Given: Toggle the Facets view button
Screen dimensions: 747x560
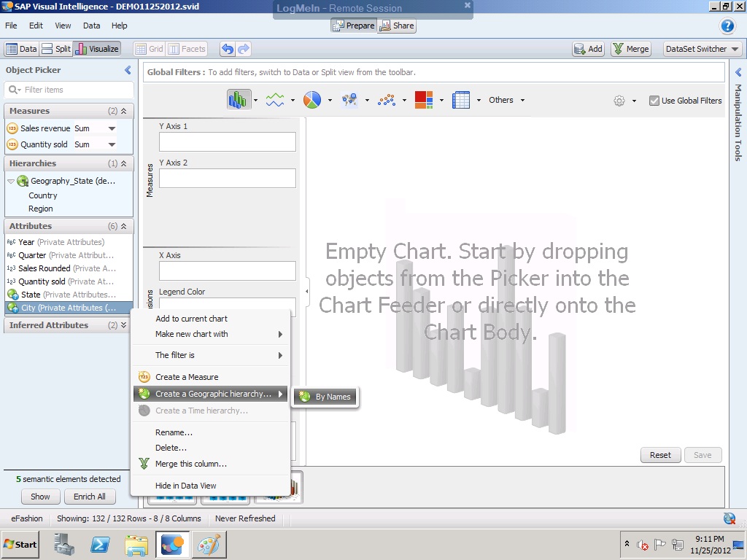Looking at the screenshot, I should coord(187,49).
